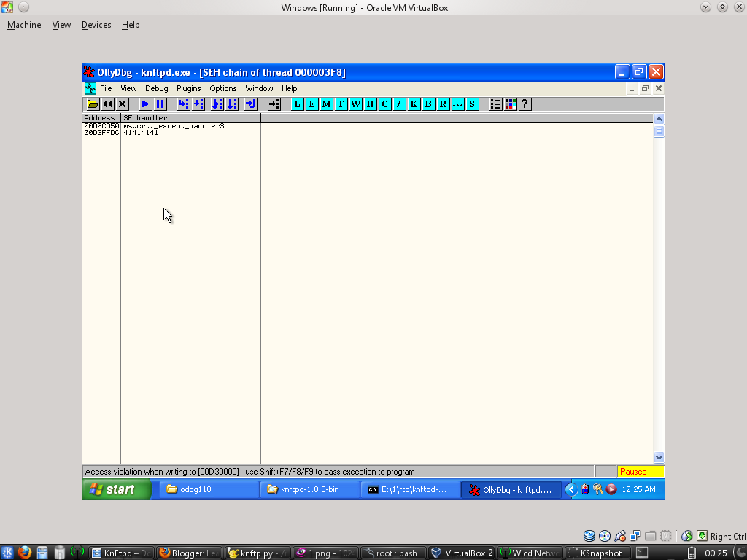This screenshot has height=560, width=747.
Task: Switch to odbg110 taskbar window
Action: pos(209,489)
